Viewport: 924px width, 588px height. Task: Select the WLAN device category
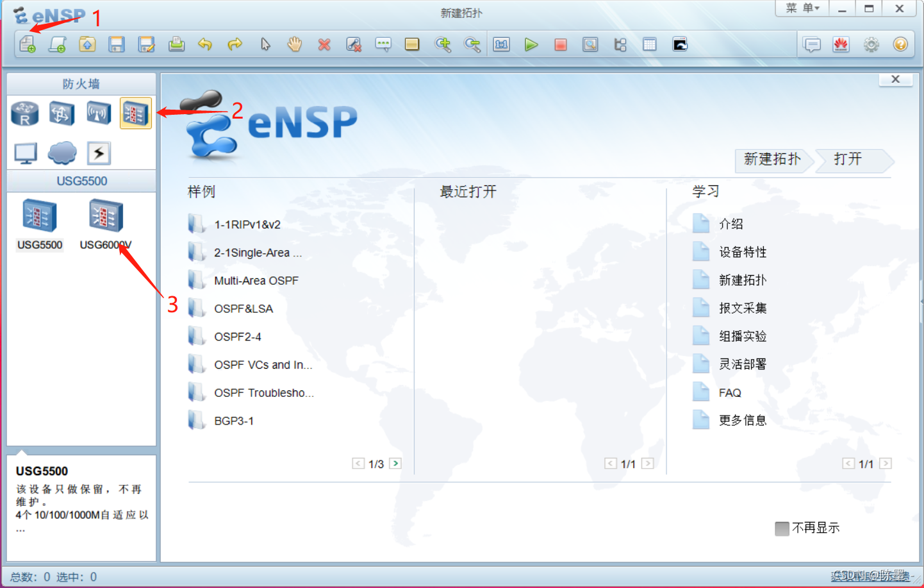(99, 113)
